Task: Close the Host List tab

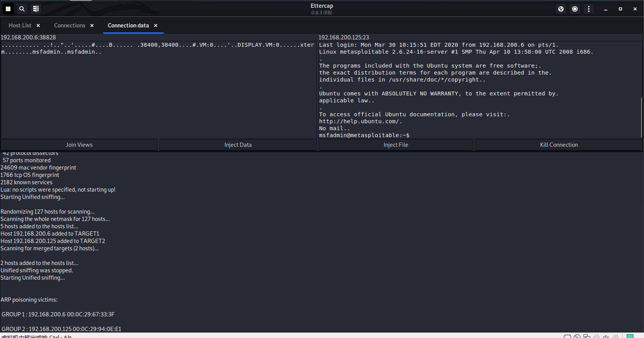Action: [x=38, y=25]
